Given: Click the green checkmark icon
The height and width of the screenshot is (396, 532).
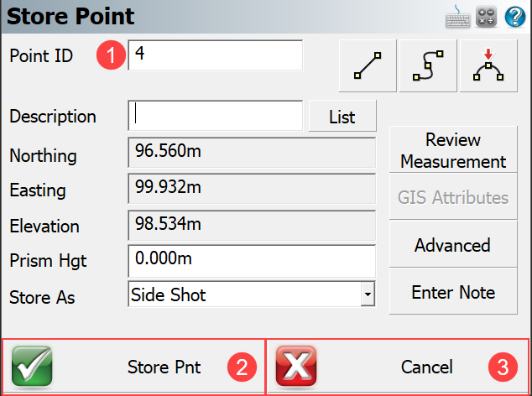Looking at the screenshot, I should 32,366.
